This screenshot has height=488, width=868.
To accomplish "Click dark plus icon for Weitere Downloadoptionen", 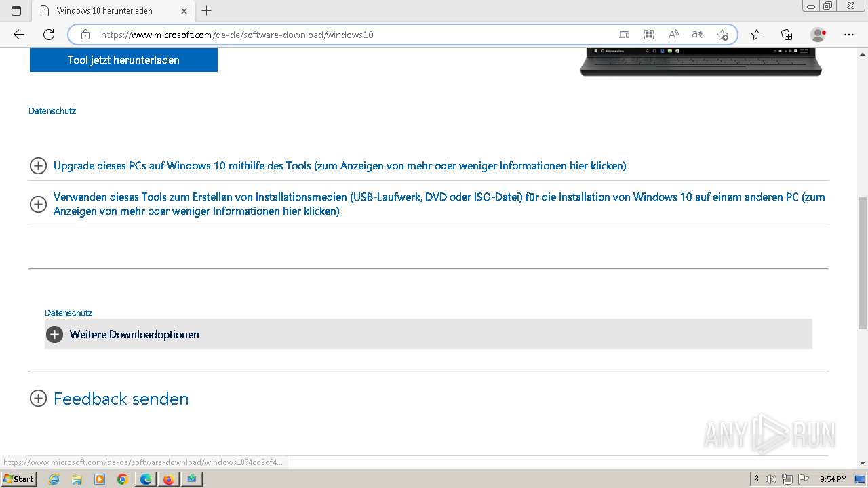I will coord(54,334).
